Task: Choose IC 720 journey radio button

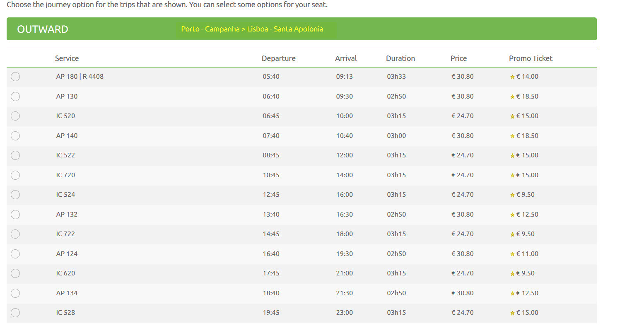Action: (x=15, y=175)
